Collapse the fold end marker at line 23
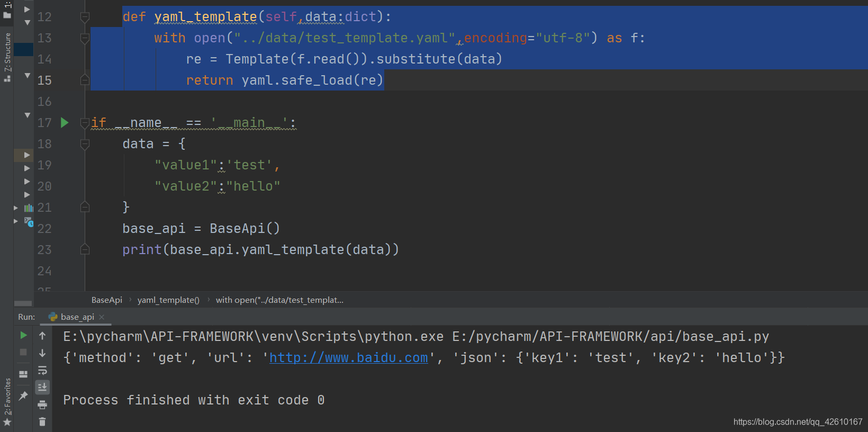This screenshot has width=868, height=432. coord(85,249)
